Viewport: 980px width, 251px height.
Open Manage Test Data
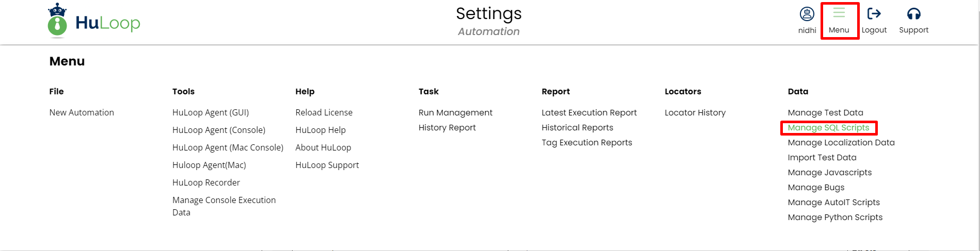825,112
